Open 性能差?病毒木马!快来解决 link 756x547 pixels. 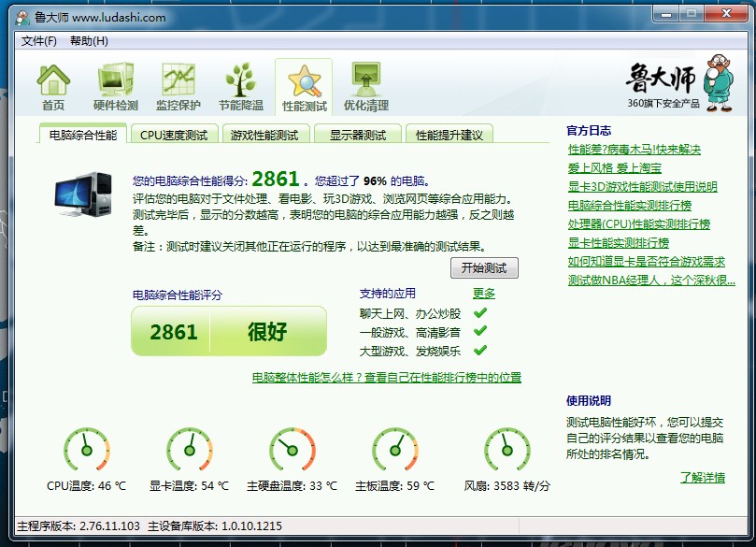634,150
